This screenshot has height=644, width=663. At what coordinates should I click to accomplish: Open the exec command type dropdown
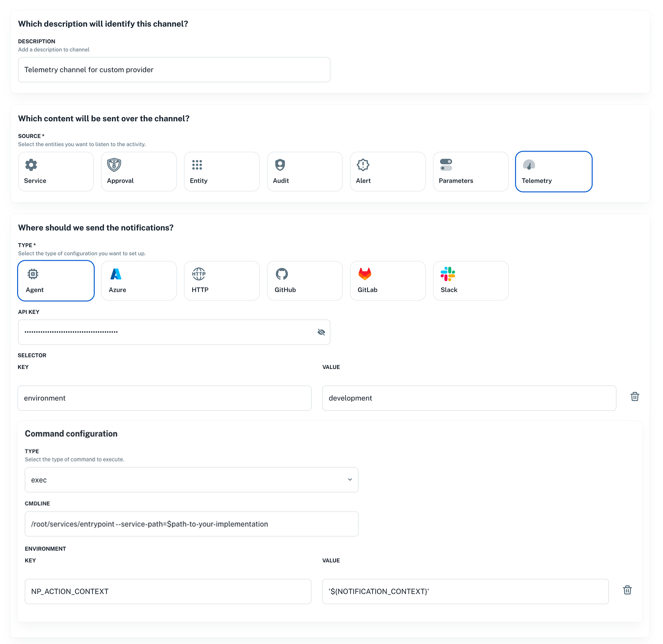[x=191, y=480]
